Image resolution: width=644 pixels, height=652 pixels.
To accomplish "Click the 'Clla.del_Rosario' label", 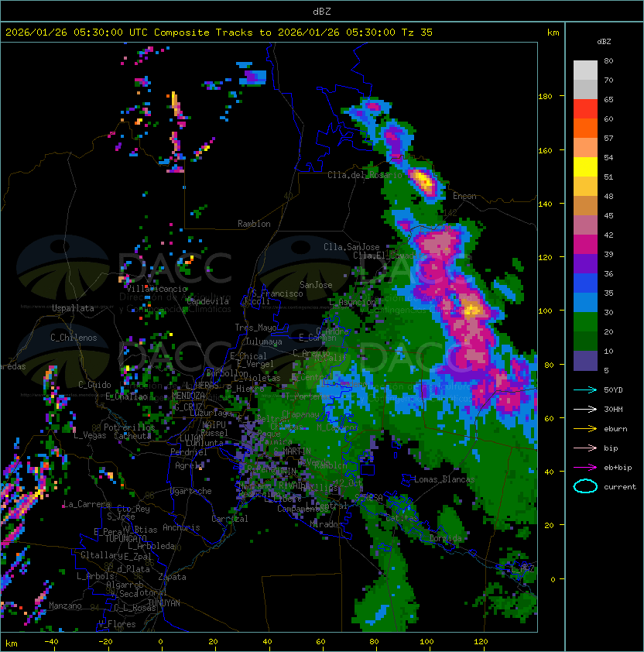I will 365,175.
